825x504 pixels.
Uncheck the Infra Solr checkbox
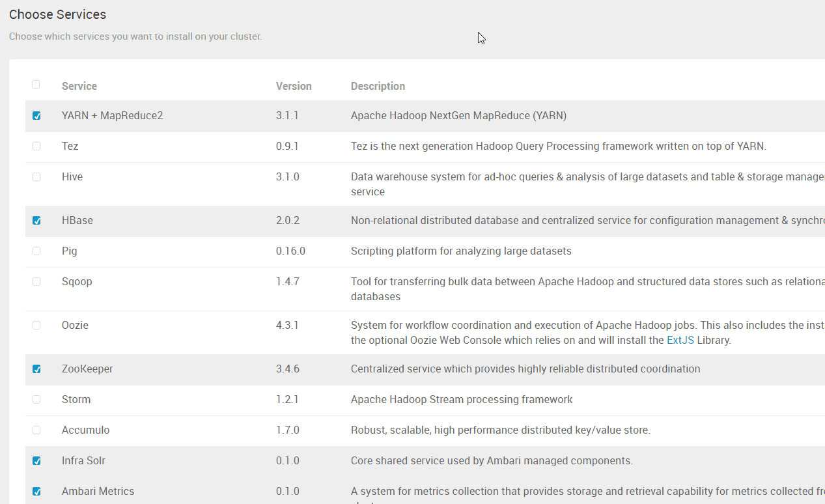pos(36,461)
